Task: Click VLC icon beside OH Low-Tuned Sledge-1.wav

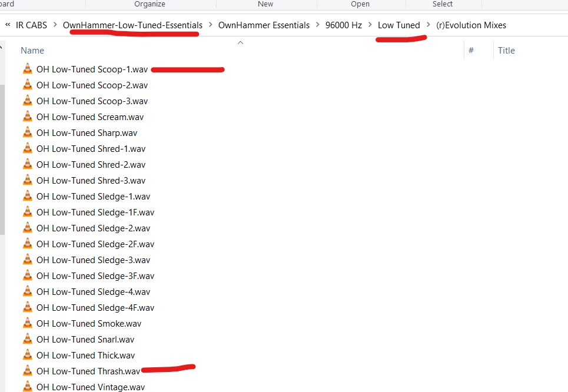Action: 28,196
